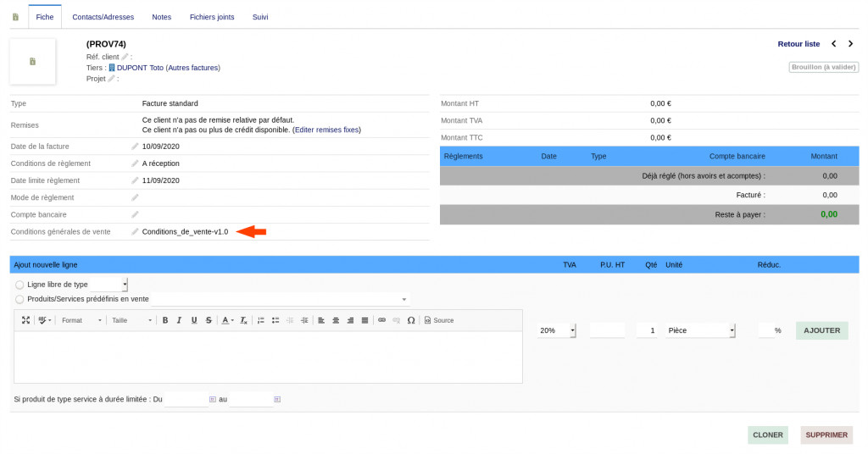The width and height of the screenshot is (868, 454).
Task: Open the predefined products/services dropdown
Action: pyautogui.click(x=280, y=299)
